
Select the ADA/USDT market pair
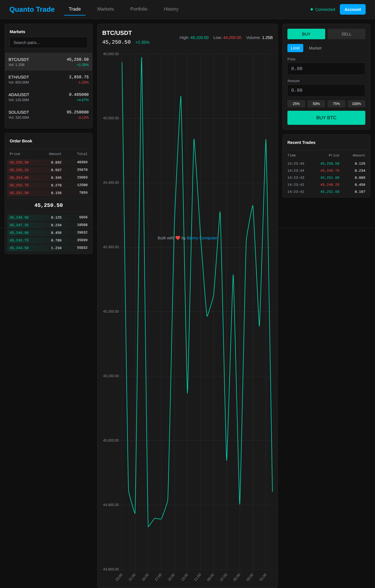pos(49,97)
